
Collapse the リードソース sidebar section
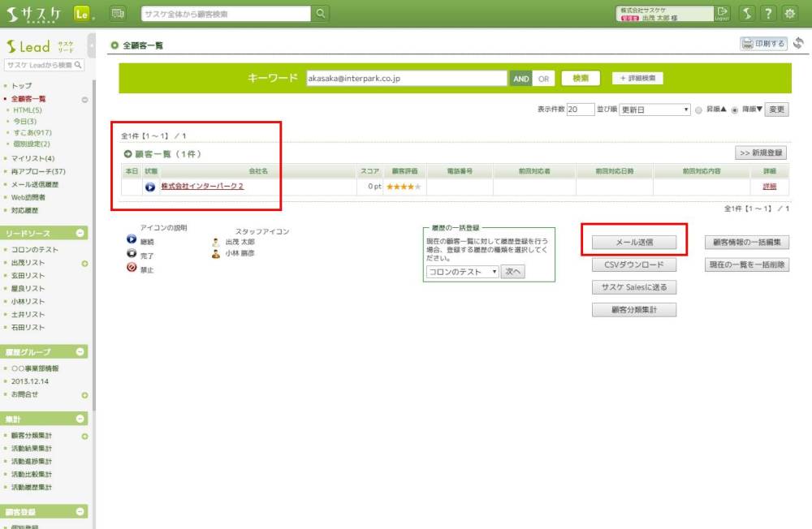point(80,234)
